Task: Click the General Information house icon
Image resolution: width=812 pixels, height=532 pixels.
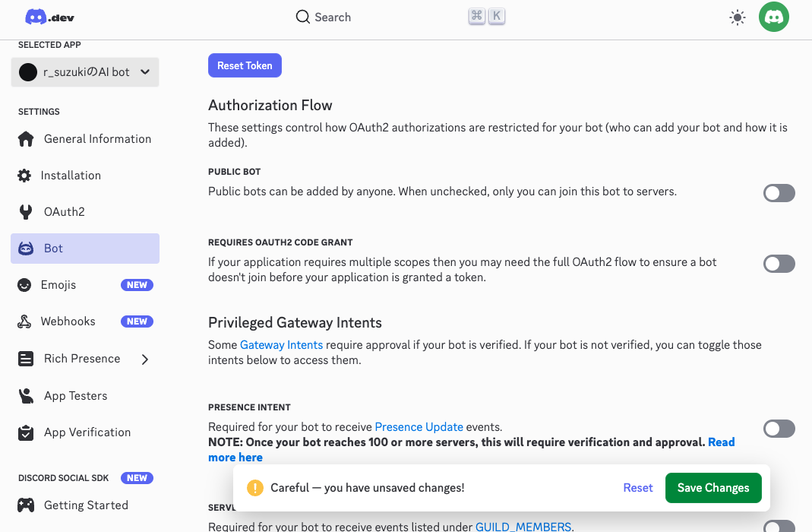Action: (x=26, y=139)
